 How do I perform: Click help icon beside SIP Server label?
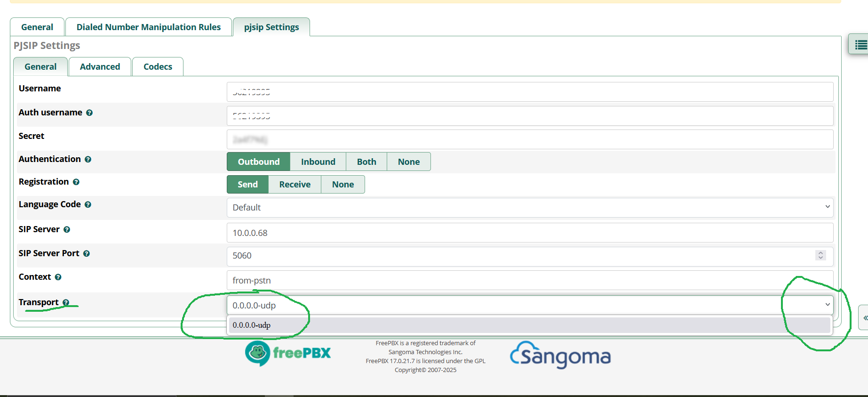(67, 230)
